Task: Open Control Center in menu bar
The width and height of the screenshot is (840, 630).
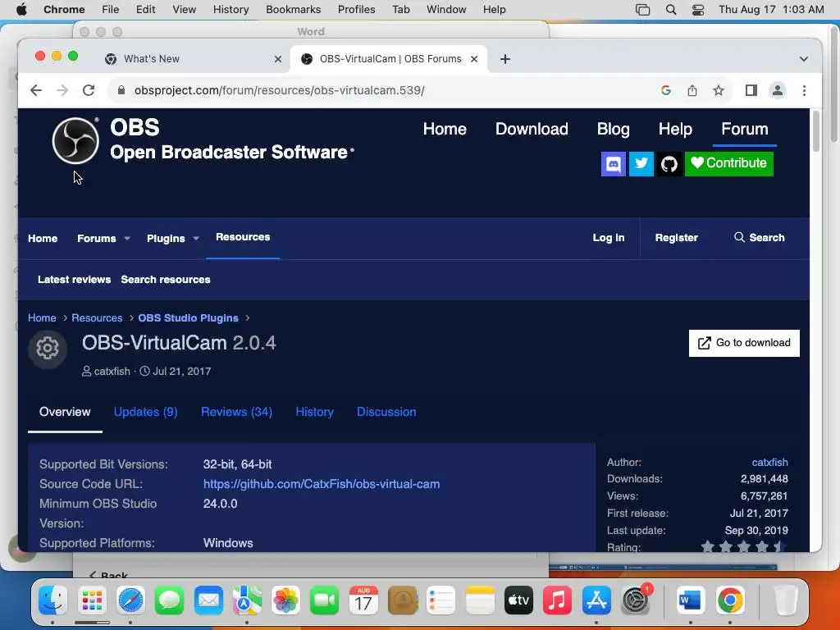Action: (x=698, y=10)
